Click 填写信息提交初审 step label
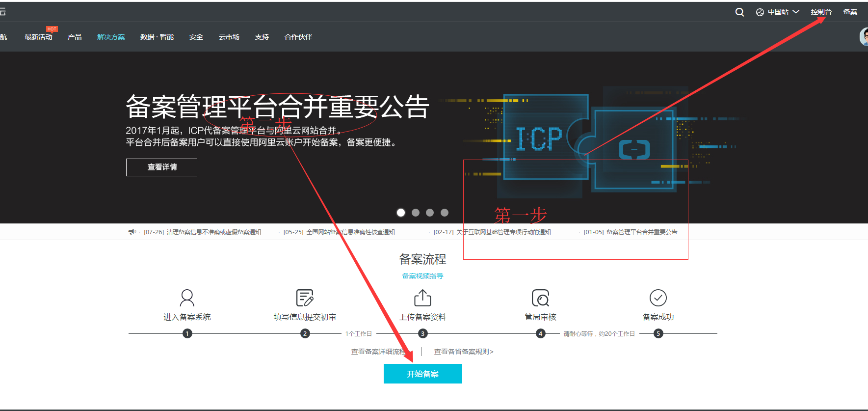 [x=305, y=317]
